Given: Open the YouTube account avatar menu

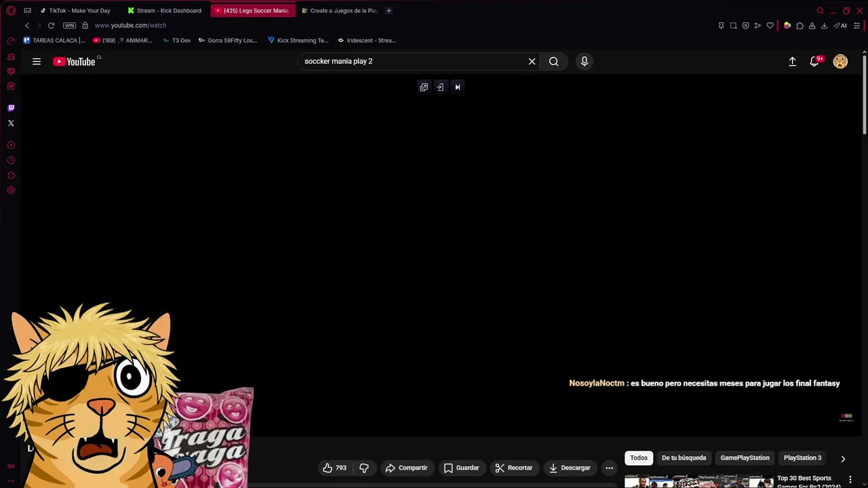Looking at the screenshot, I should pyautogui.click(x=840, y=62).
